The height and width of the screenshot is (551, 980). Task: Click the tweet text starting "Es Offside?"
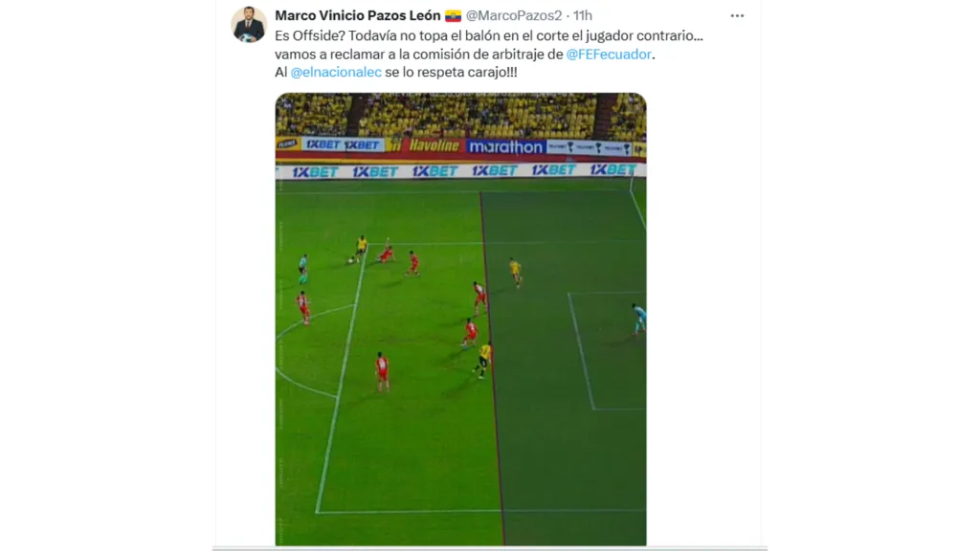489,54
